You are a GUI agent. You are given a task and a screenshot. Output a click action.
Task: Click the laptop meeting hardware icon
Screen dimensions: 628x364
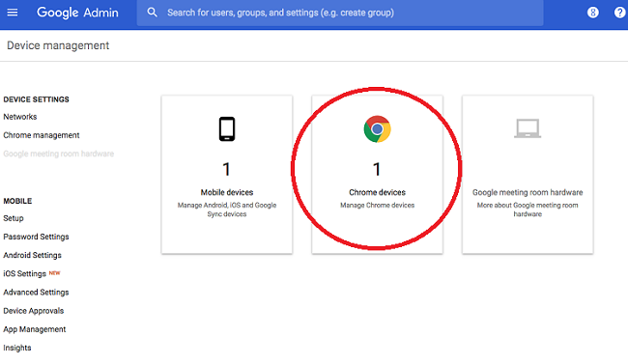click(x=528, y=128)
